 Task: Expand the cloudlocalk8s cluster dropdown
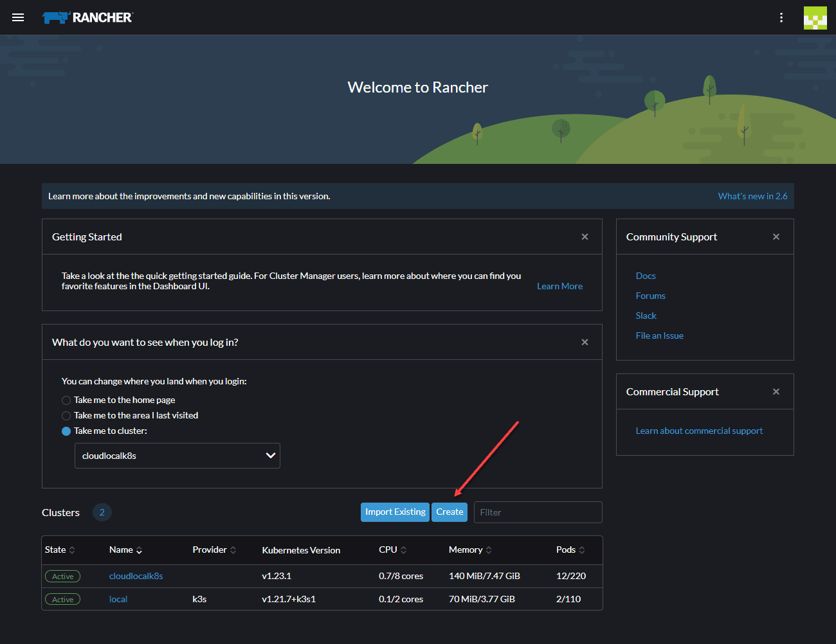(177, 456)
